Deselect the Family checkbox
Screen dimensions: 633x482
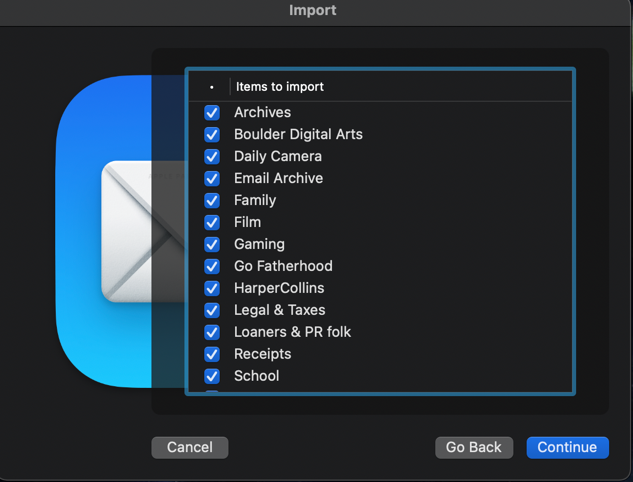pos(212,201)
